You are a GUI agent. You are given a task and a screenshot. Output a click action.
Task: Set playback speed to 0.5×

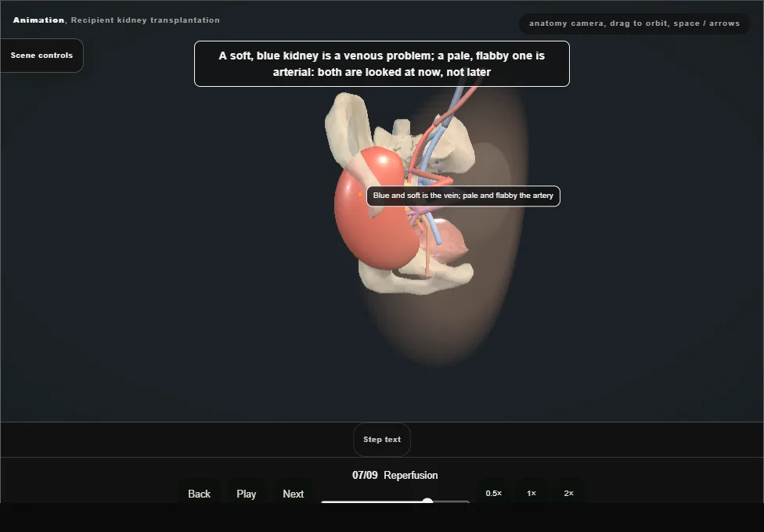coord(494,493)
